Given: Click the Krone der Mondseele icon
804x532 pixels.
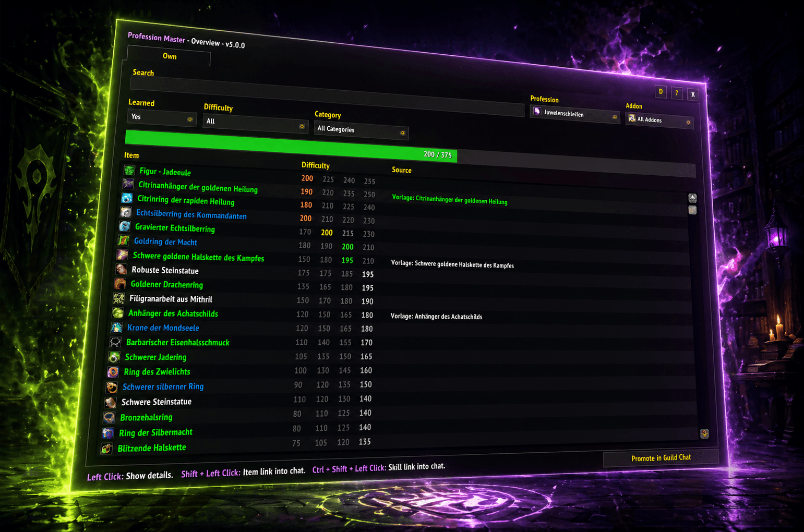Looking at the screenshot, I should [117, 328].
